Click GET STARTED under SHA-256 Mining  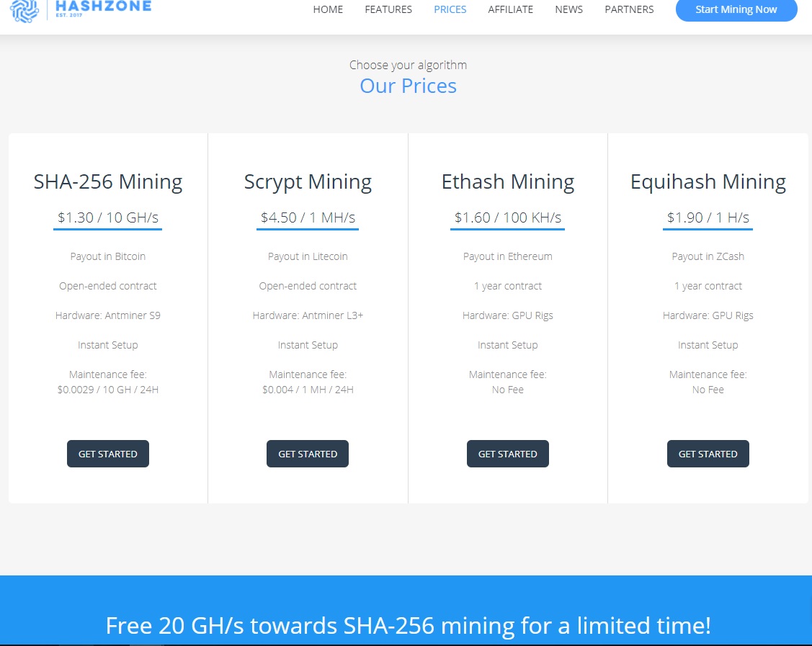(108, 454)
